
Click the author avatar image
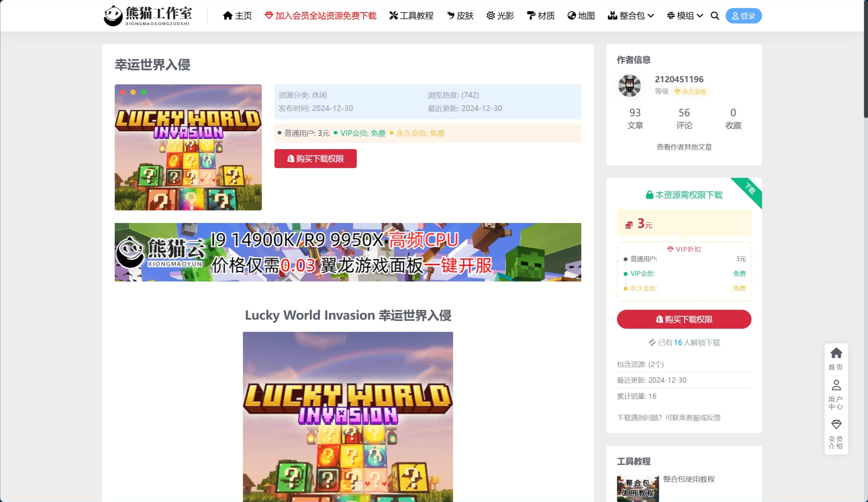coord(629,85)
